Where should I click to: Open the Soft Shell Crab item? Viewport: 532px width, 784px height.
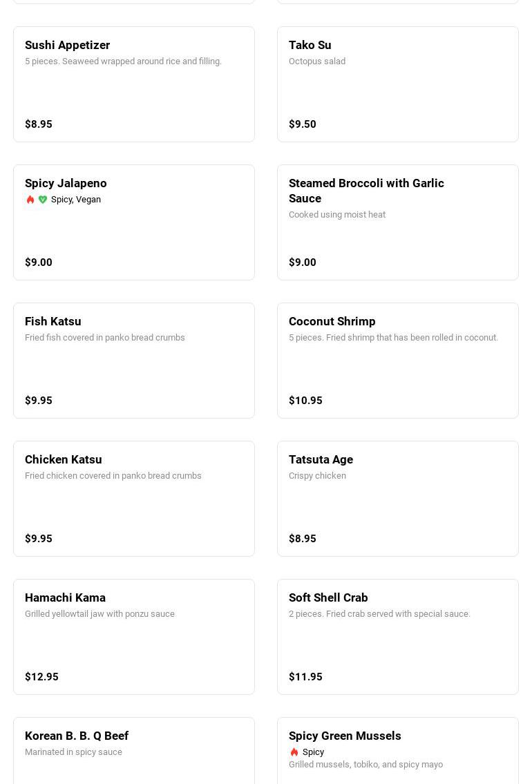pyautogui.click(x=398, y=637)
